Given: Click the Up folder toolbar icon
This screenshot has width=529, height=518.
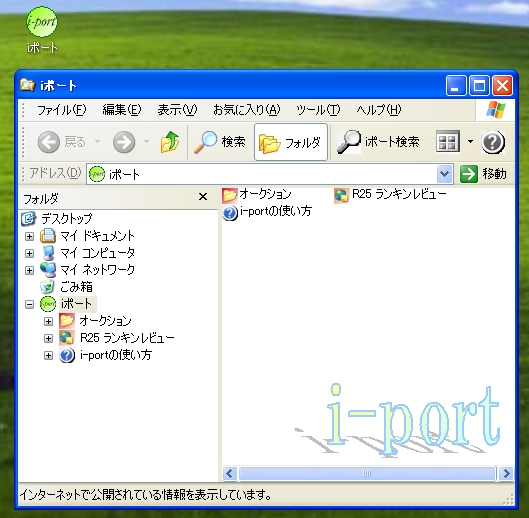Looking at the screenshot, I should pyautogui.click(x=170, y=142).
